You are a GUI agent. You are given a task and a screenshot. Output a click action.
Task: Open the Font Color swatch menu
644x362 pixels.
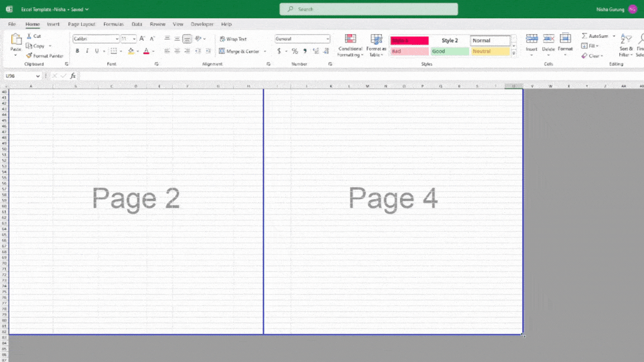click(145, 51)
